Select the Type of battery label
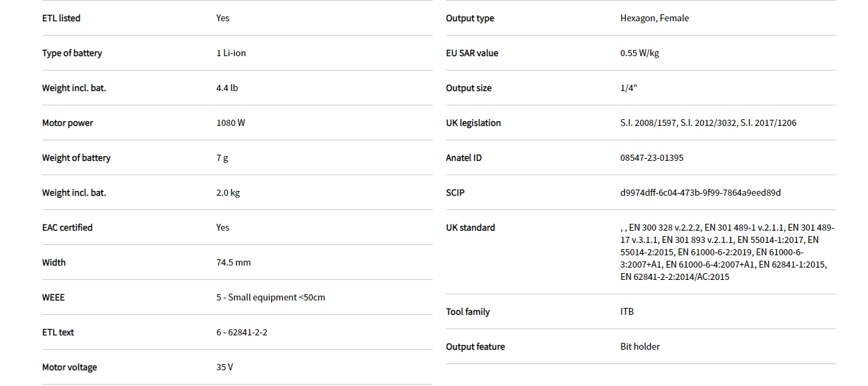This screenshot has width=868, height=386. click(72, 53)
